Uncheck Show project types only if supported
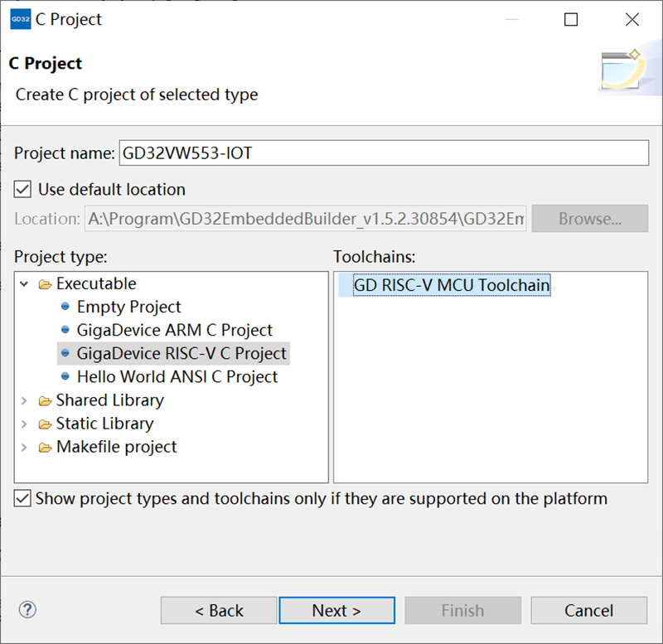Image resolution: width=663 pixels, height=644 pixels. pos(22,498)
